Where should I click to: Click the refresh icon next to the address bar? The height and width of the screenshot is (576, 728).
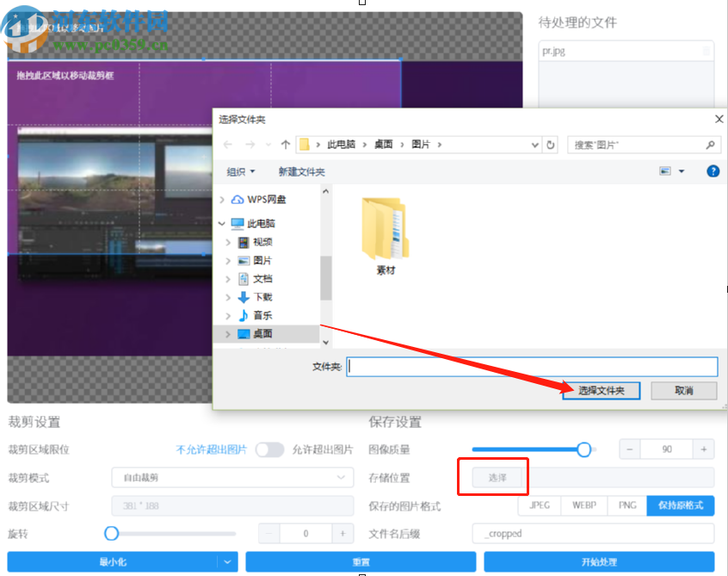pyautogui.click(x=551, y=145)
